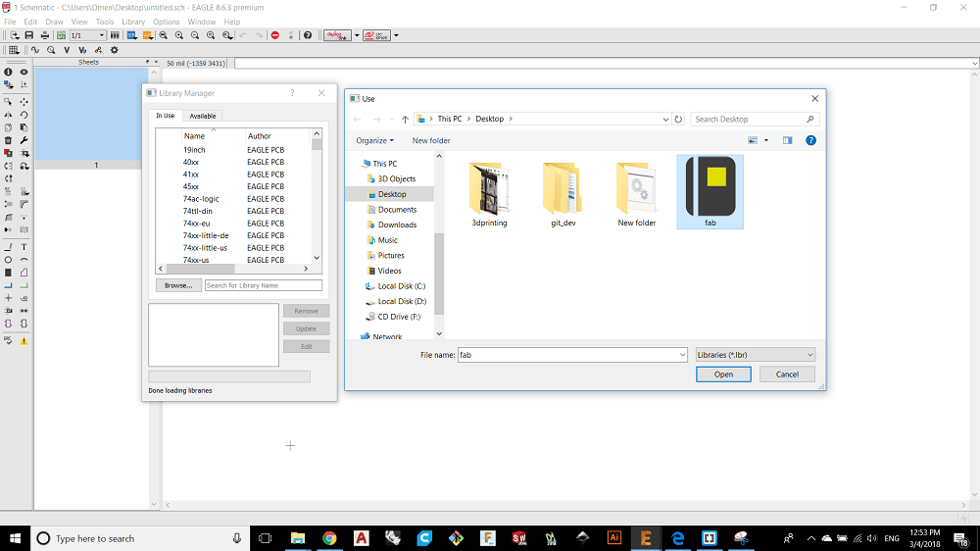
Task: Click the Zoom in magnifier icon
Action: [x=179, y=35]
